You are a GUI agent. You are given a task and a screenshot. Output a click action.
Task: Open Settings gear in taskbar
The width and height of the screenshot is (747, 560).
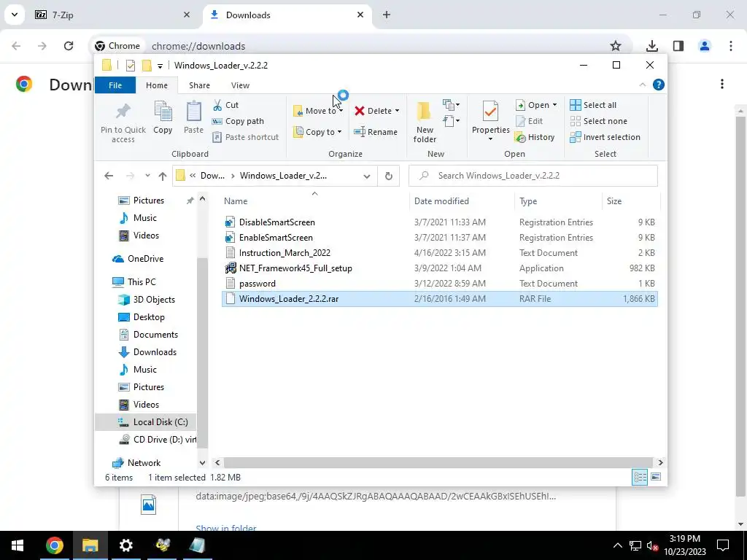pyautogui.click(x=125, y=545)
